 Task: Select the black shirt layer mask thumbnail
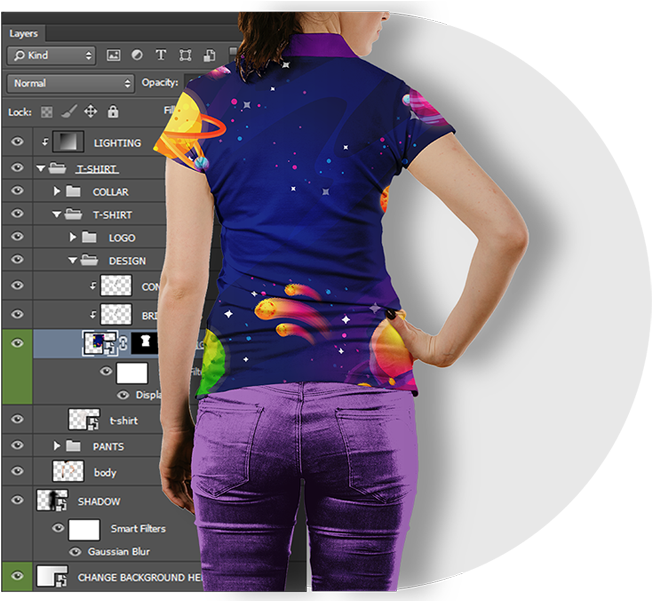[144, 343]
